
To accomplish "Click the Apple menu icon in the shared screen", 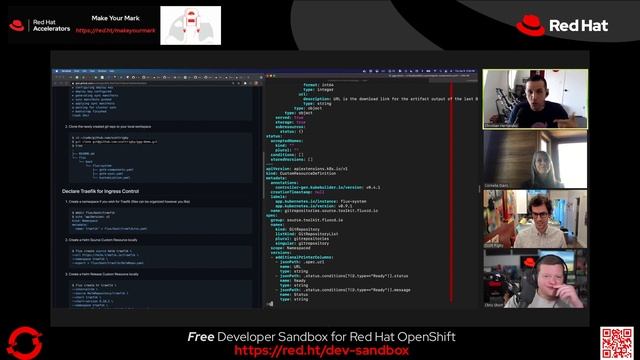I will click(x=57, y=71).
